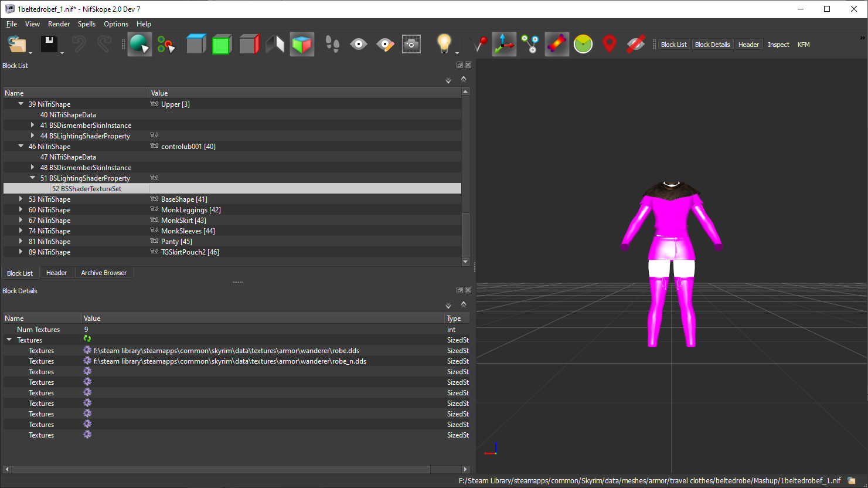Click the lighting lightbulb icon
Image resolution: width=868 pixels, height=488 pixels.
pos(444,45)
